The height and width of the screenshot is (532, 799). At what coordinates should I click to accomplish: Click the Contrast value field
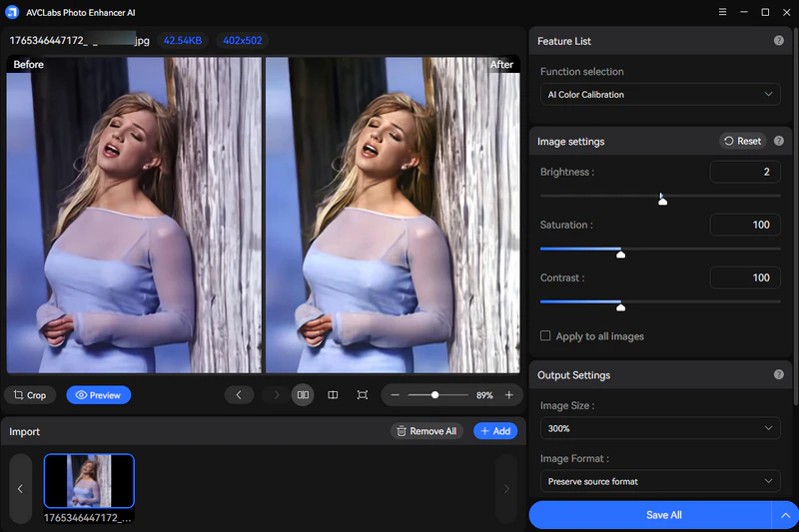pyautogui.click(x=745, y=277)
